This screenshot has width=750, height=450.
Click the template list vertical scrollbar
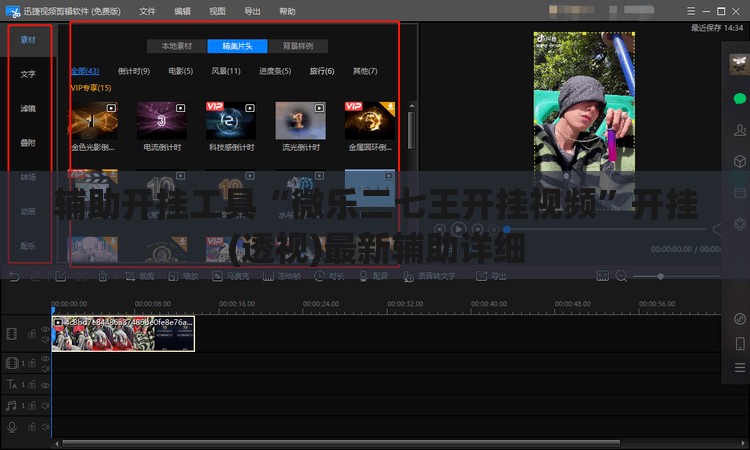[x=411, y=130]
